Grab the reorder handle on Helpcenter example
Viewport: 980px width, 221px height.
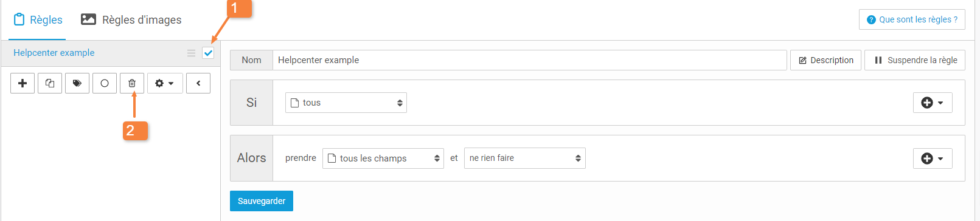coord(192,53)
